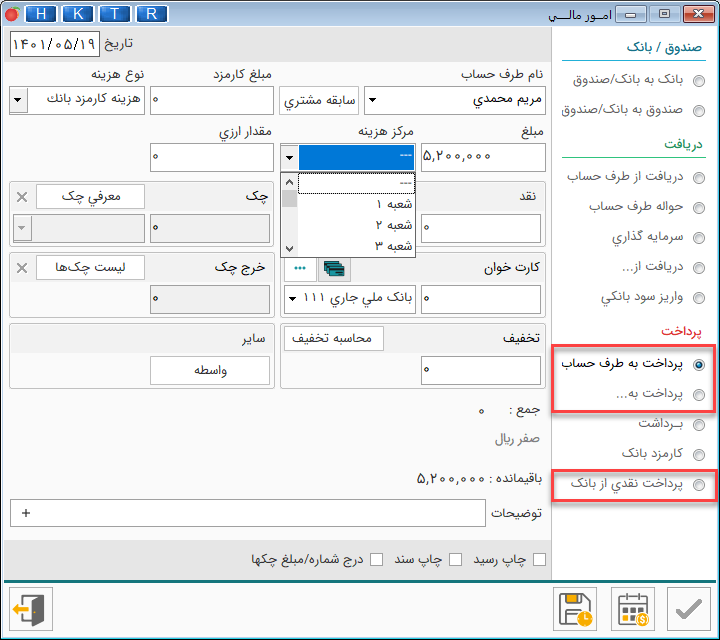Enable چاپ سند checkbox

click(x=456, y=560)
